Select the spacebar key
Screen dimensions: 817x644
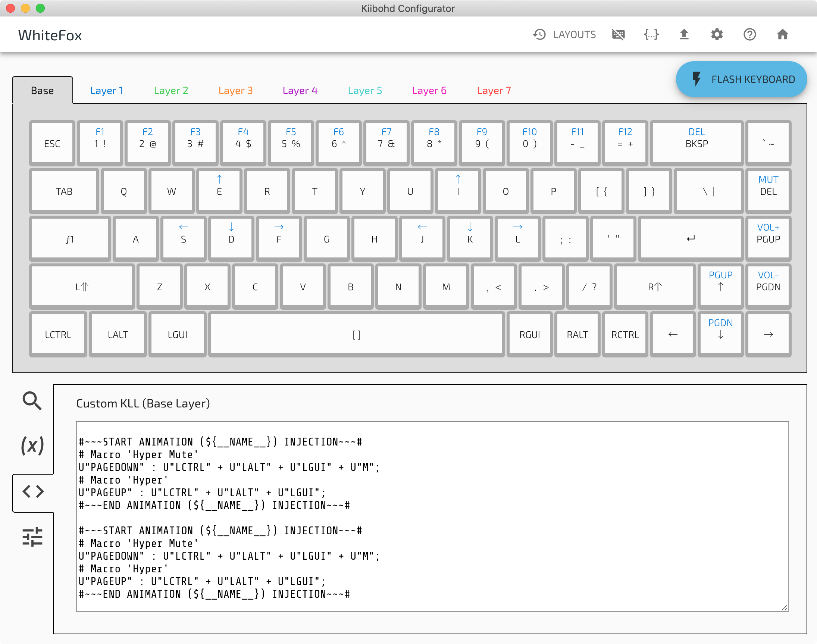[357, 334]
